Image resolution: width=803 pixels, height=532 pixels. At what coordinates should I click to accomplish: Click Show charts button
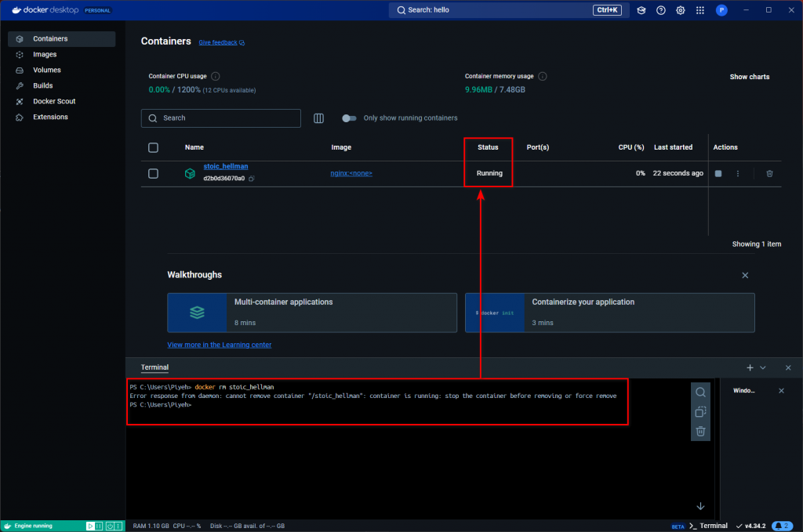[749, 77]
